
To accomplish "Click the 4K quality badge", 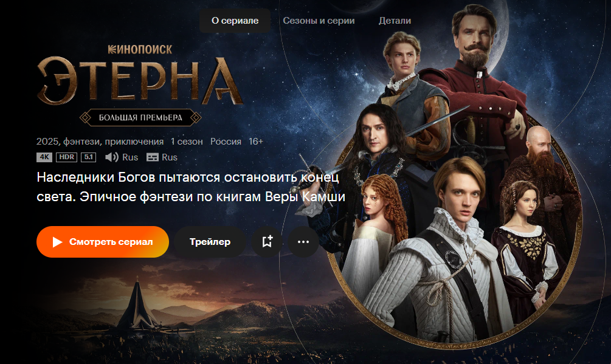I will pos(44,157).
